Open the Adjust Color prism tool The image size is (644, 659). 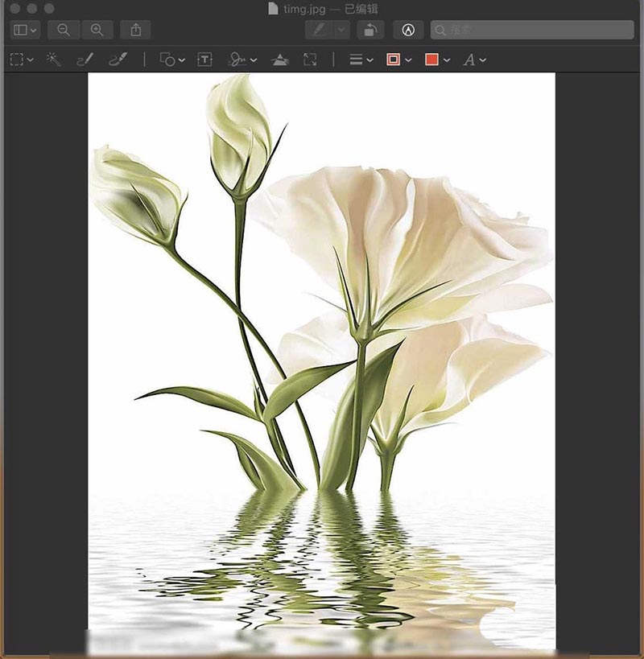(280, 60)
